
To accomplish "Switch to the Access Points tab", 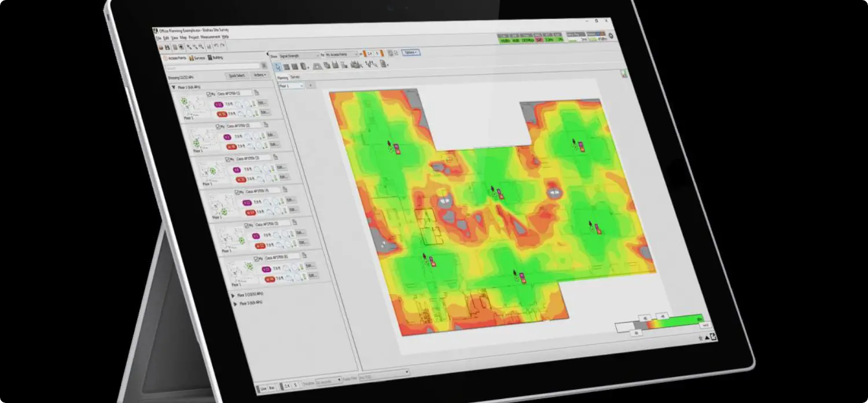I will click(175, 58).
